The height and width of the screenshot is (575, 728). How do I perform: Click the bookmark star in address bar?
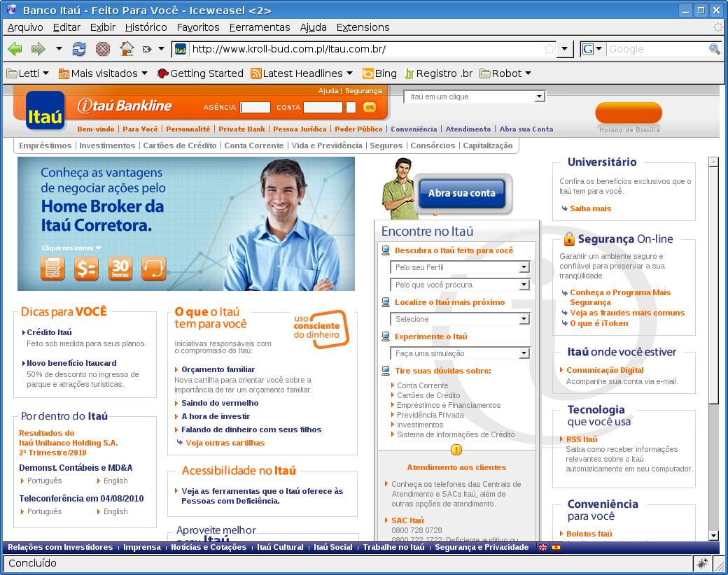[x=549, y=49]
